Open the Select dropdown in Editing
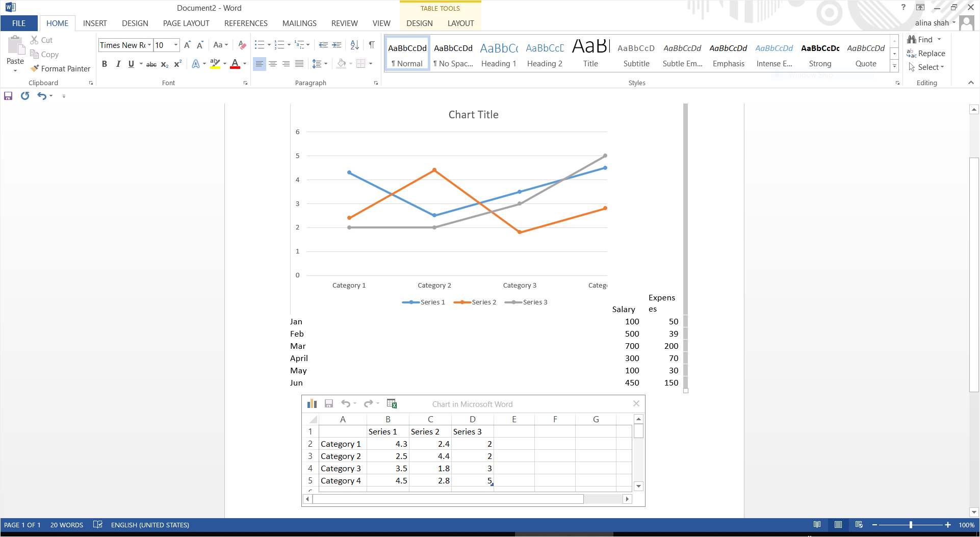980x537 pixels. tap(926, 67)
